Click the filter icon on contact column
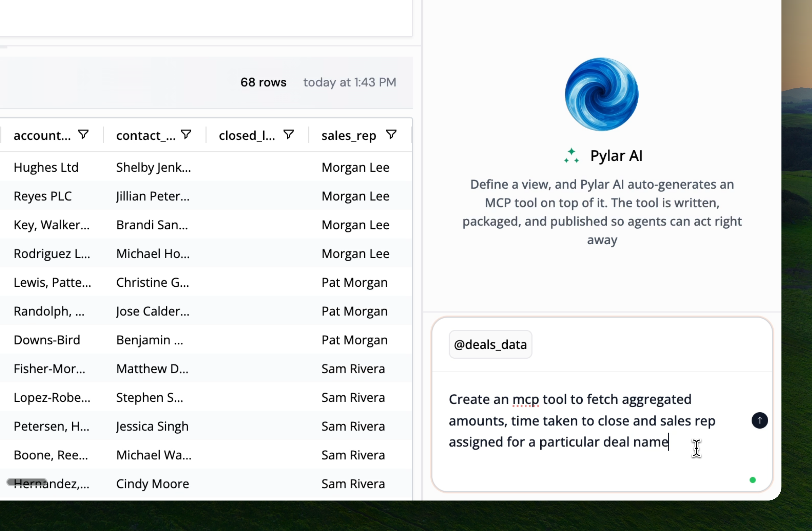This screenshot has height=531, width=812. 186,134
